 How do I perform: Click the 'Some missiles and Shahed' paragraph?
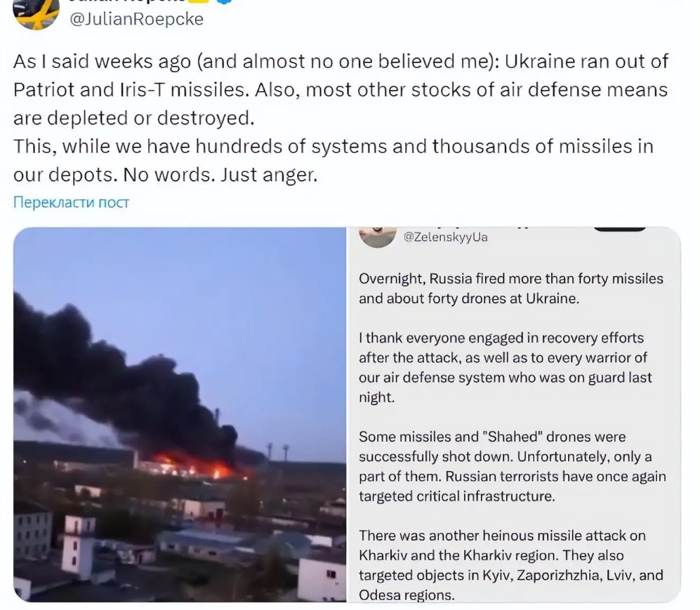(x=513, y=466)
